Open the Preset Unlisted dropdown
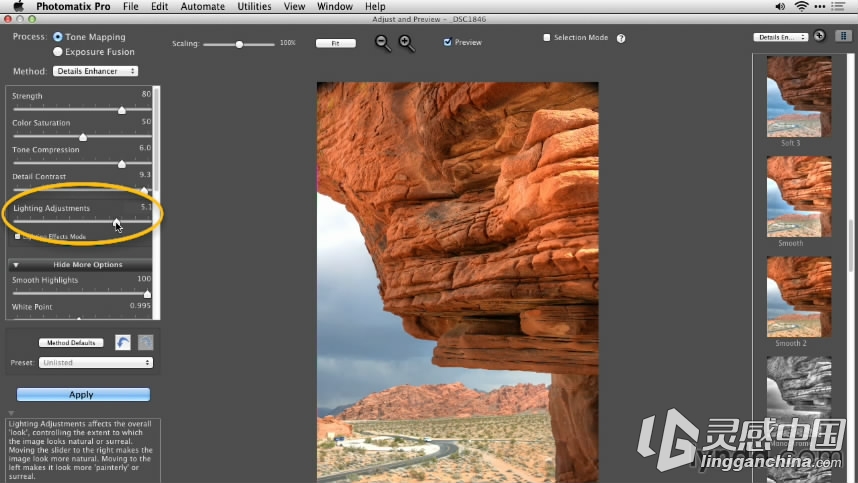Image resolution: width=858 pixels, height=483 pixels. coord(96,363)
